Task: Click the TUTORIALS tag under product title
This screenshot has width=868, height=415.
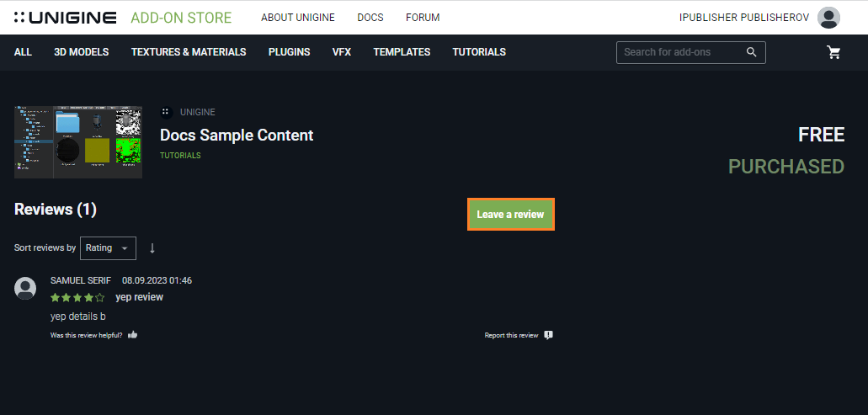Action: click(180, 156)
